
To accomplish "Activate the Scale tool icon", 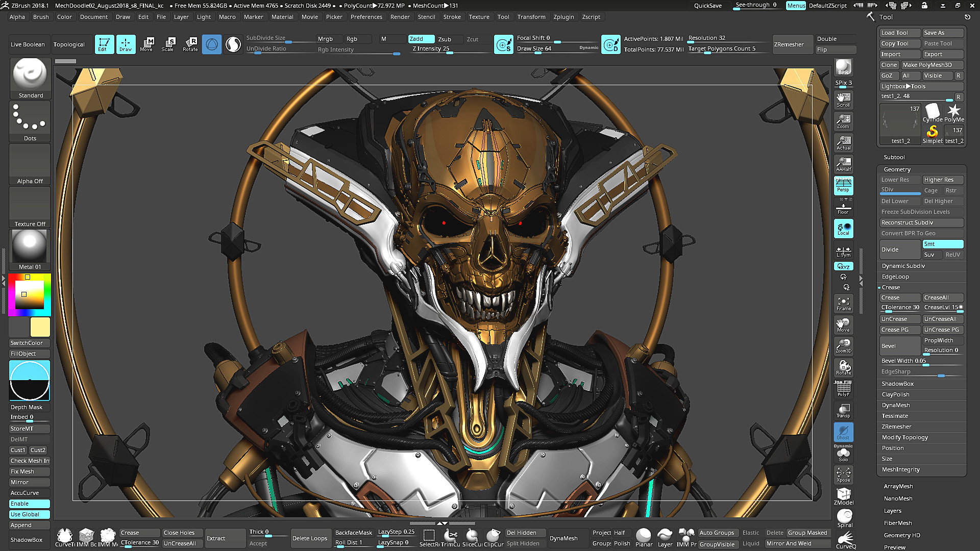I will (168, 44).
